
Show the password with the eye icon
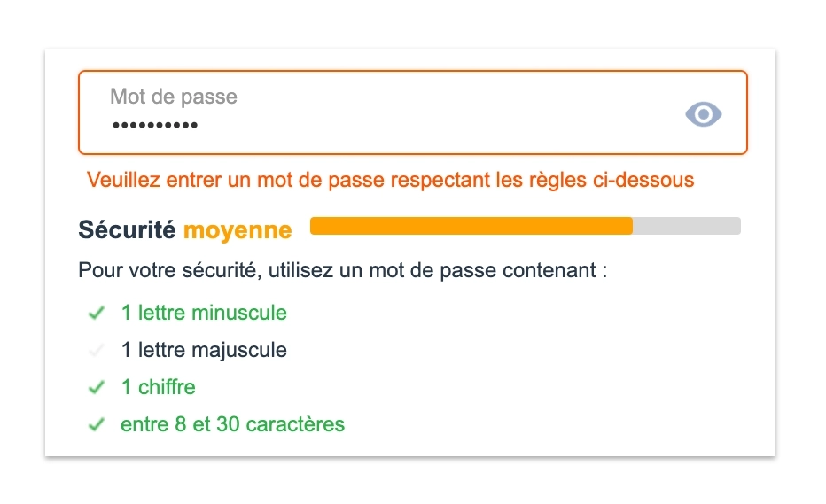point(704,114)
